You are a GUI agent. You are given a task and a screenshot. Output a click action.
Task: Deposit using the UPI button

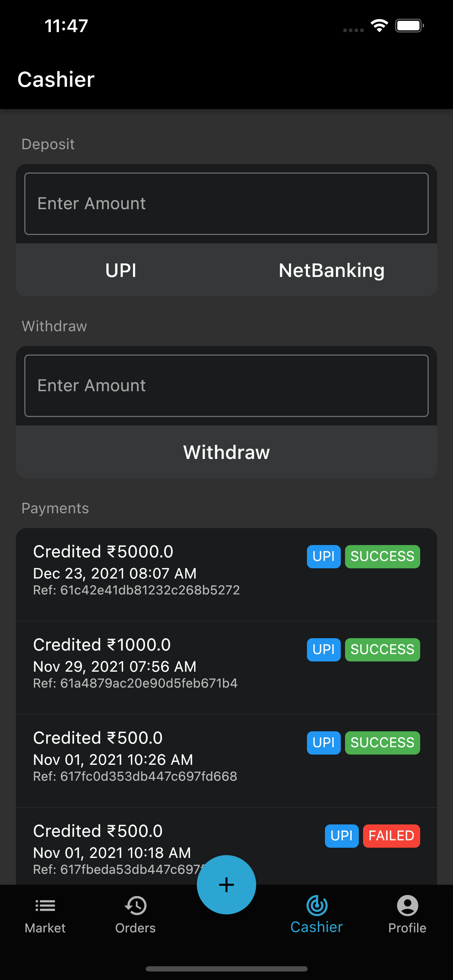click(x=121, y=271)
